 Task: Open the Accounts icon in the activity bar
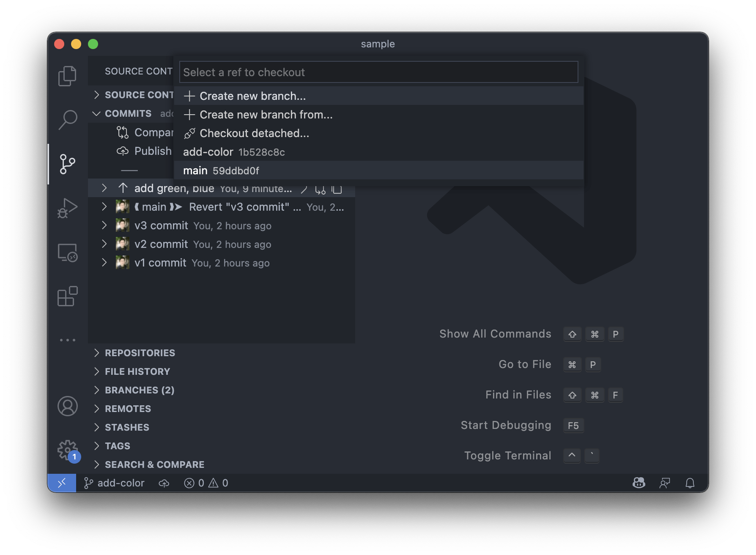point(67,406)
